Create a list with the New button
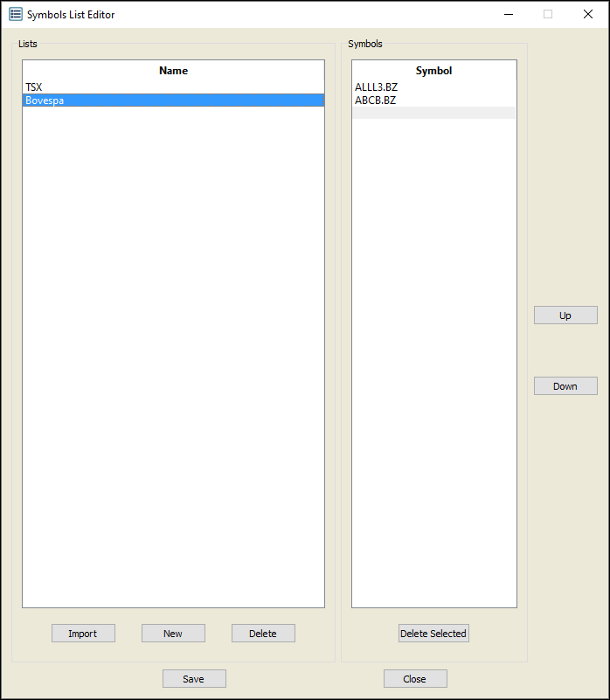 (173, 634)
